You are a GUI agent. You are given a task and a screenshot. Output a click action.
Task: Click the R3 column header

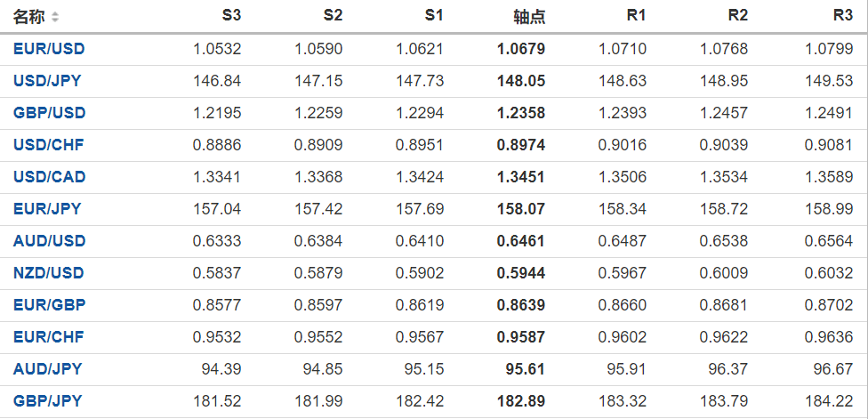[x=842, y=16]
